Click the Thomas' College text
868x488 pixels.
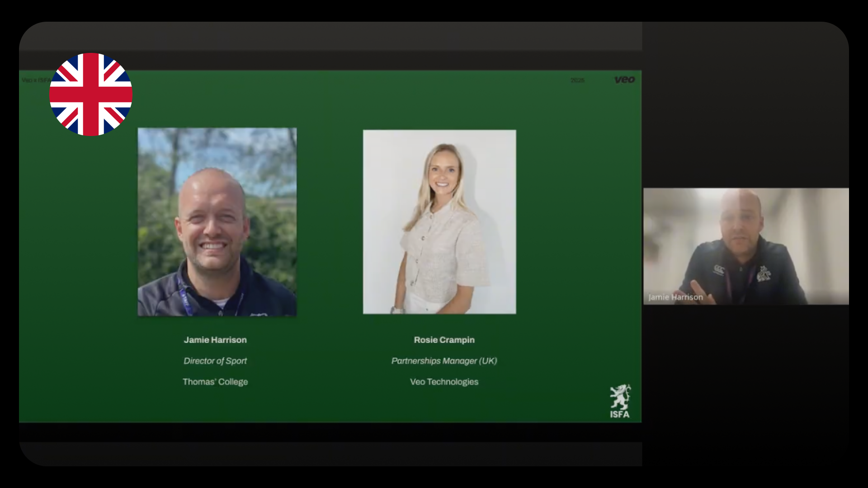tap(215, 382)
